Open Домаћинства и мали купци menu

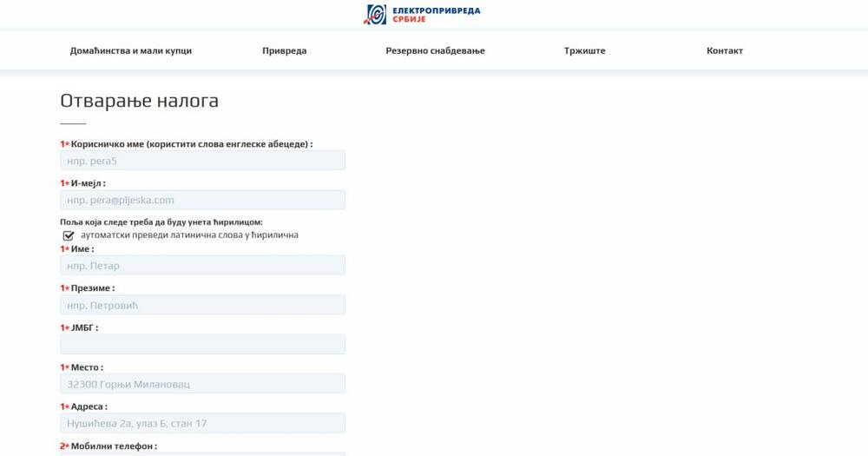[131, 50]
